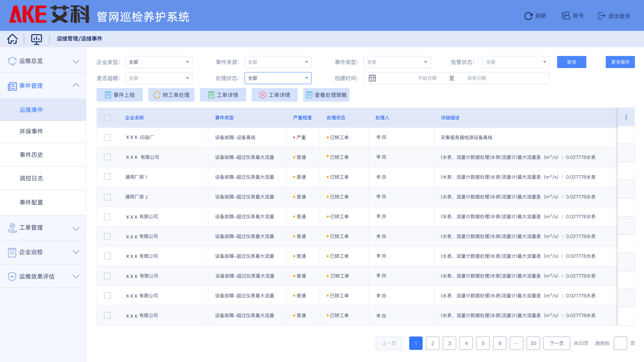Click the monitor dashboard icon

pos(36,39)
